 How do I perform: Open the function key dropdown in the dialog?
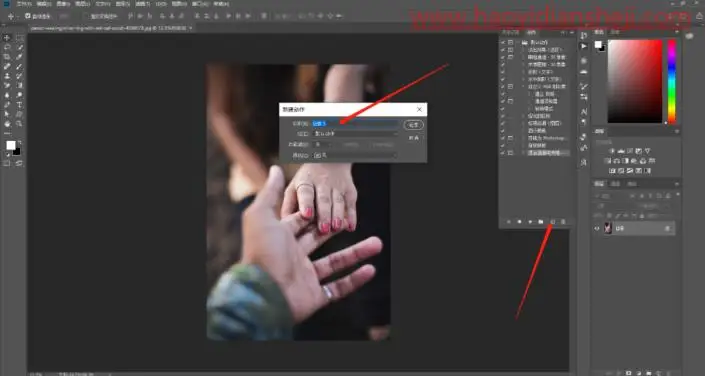(x=323, y=145)
